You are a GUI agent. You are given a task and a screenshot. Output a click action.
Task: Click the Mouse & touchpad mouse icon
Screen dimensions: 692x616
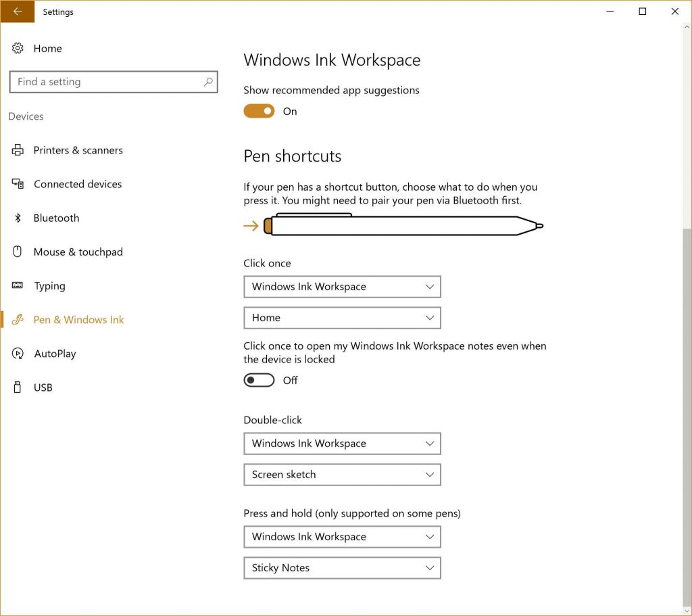click(17, 252)
